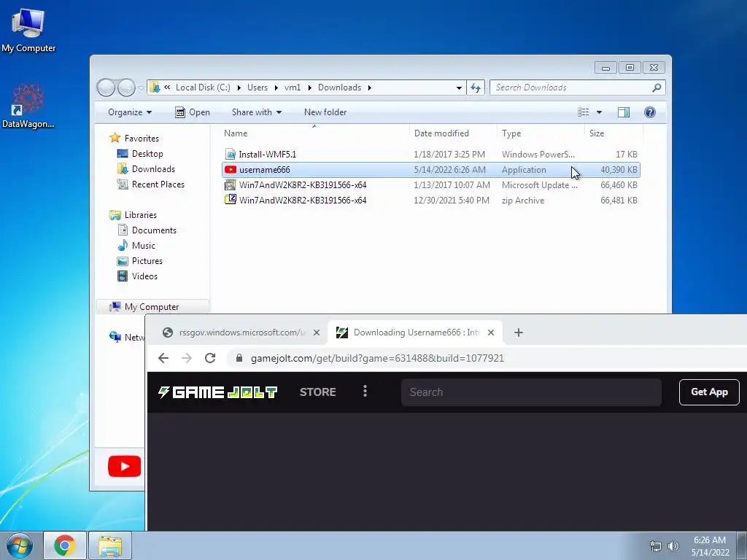The height and width of the screenshot is (560, 747).
Task: Click the Get App button
Action: pos(709,392)
